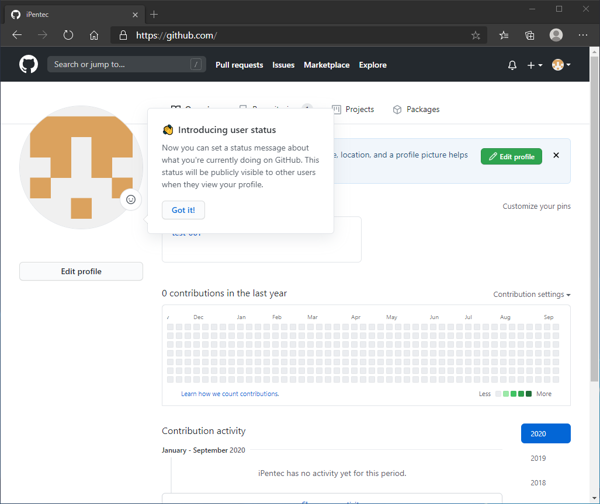Screen dimensions: 600x504
Task: Click the green Edit profile button
Action: click(x=511, y=157)
